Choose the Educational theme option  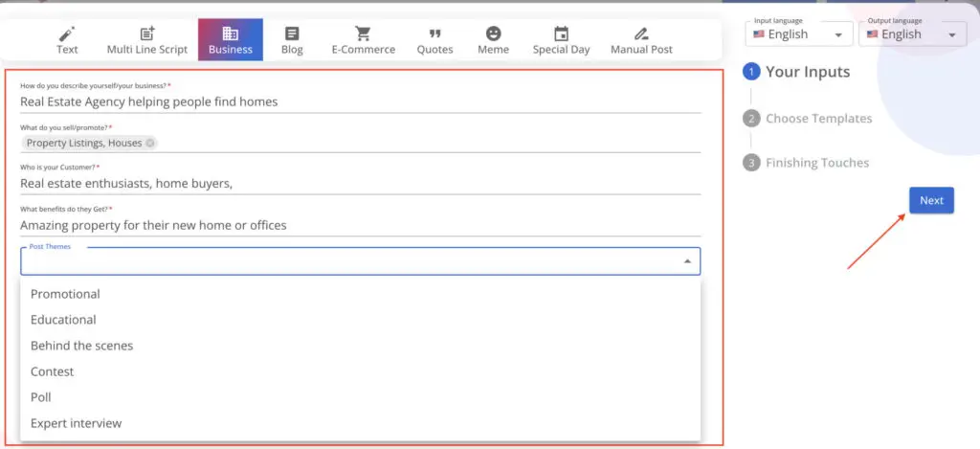[x=361, y=320]
